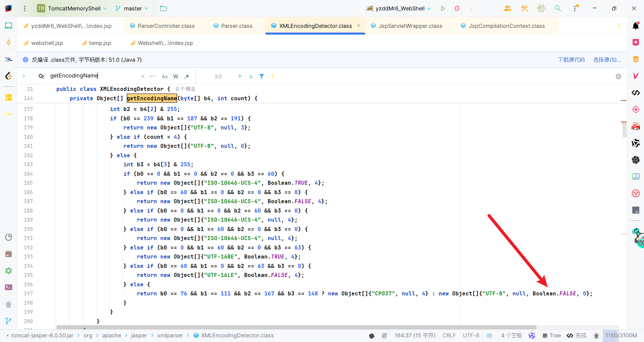Open the ChatGPT plugin icon in right sidebar

coord(636,160)
